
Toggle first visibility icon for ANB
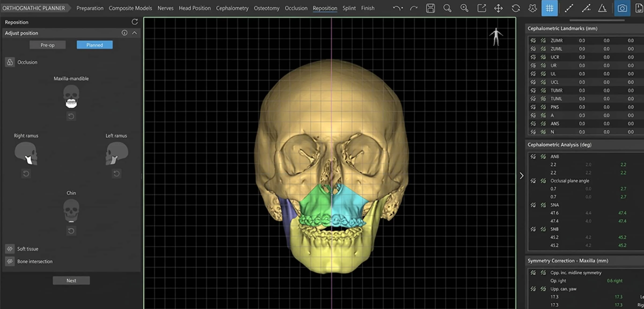533,156
